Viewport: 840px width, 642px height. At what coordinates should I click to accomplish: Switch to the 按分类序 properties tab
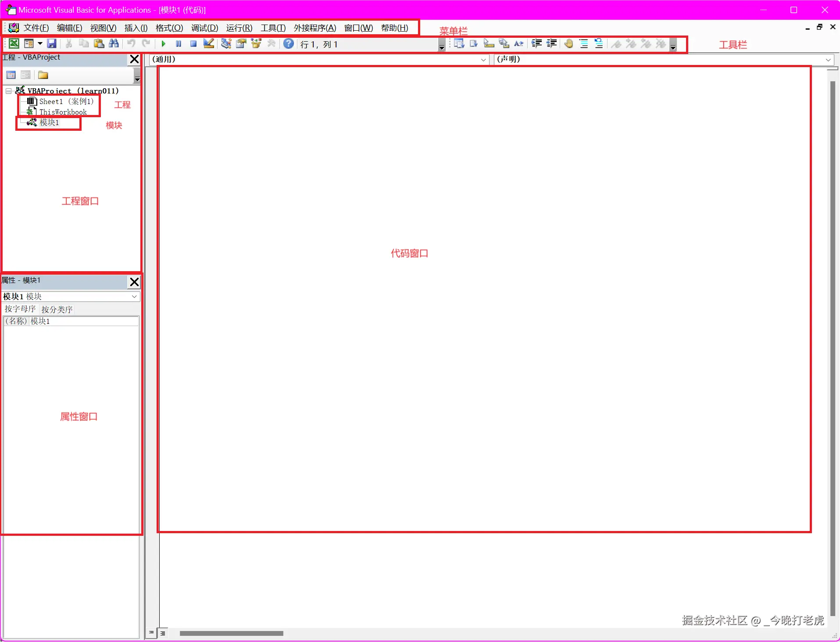pos(56,309)
